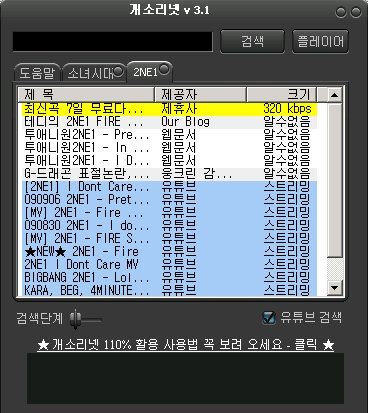Open the 개소리넷 110% 활용 사용법 link
The image size is (368, 413).
tap(186, 345)
